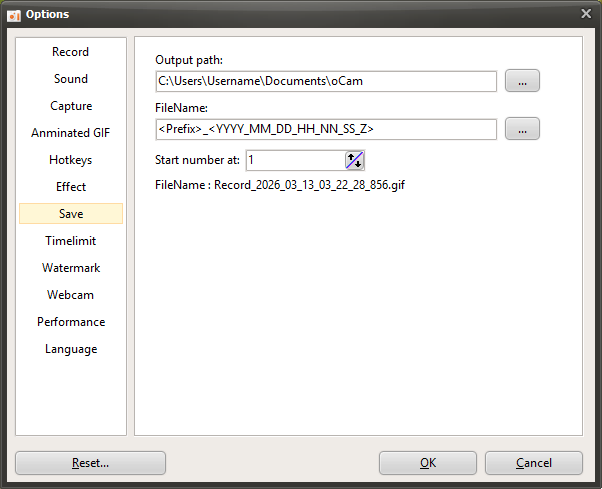Click the FileName pattern field
The width and height of the screenshot is (602, 489).
[x=326, y=129]
